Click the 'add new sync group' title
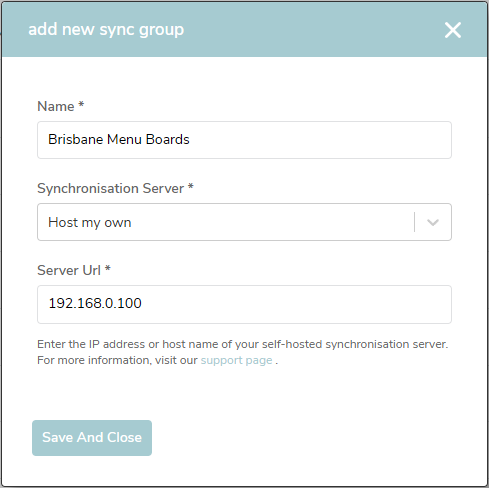489x488 pixels. click(x=106, y=29)
